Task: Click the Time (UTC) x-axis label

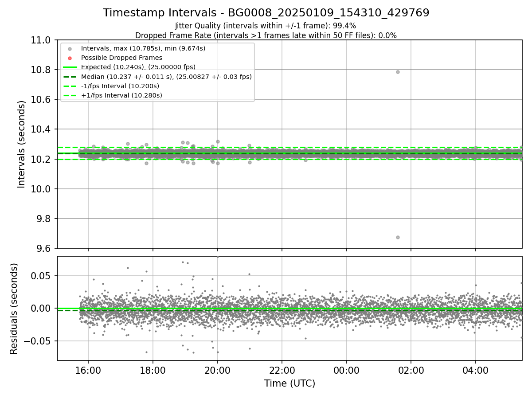Action: (x=290, y=383)
